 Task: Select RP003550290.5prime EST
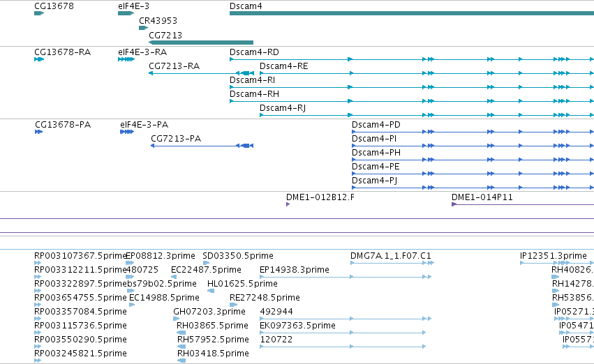point(80,340)
